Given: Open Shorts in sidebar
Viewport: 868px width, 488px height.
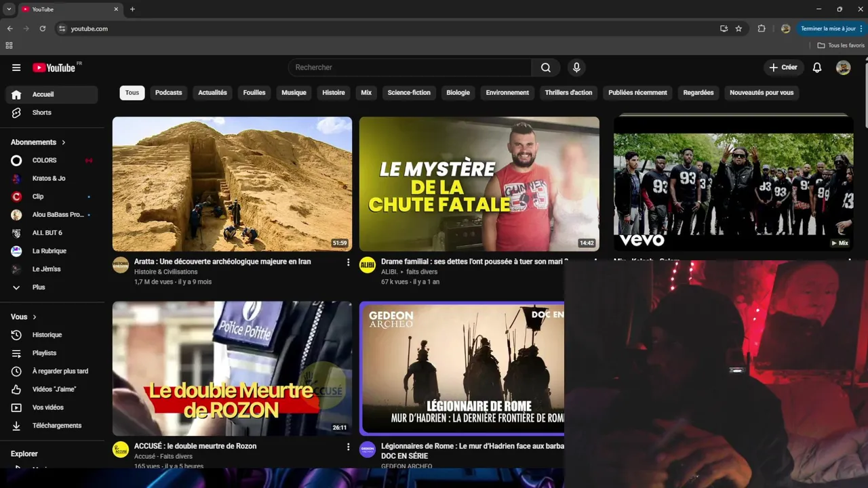Looking at the screenshot, I should 52,113.
